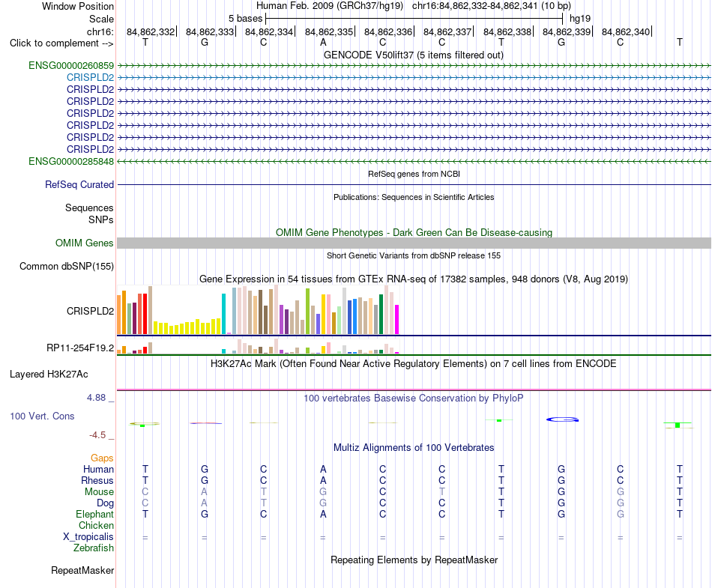Click the Human species label
Screen dimensions: 712x588
pyautogui.click(x=98, y=470)
